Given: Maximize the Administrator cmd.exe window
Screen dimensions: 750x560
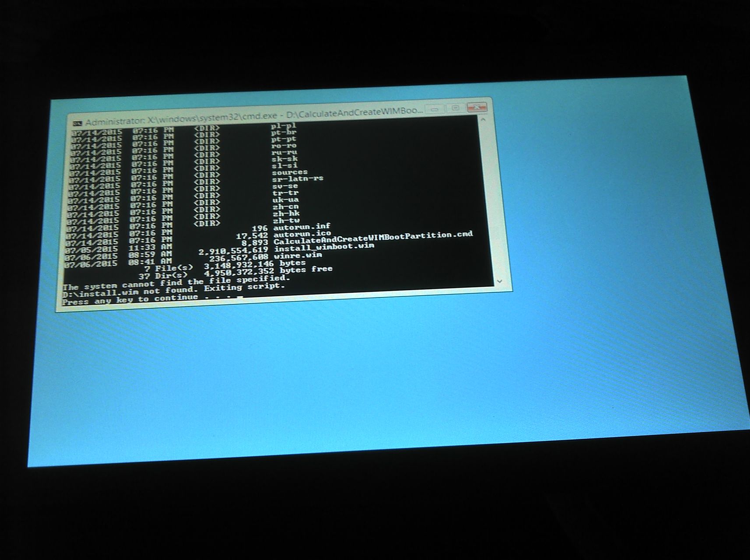Looking at the screenshot, I should click(455, 108).
